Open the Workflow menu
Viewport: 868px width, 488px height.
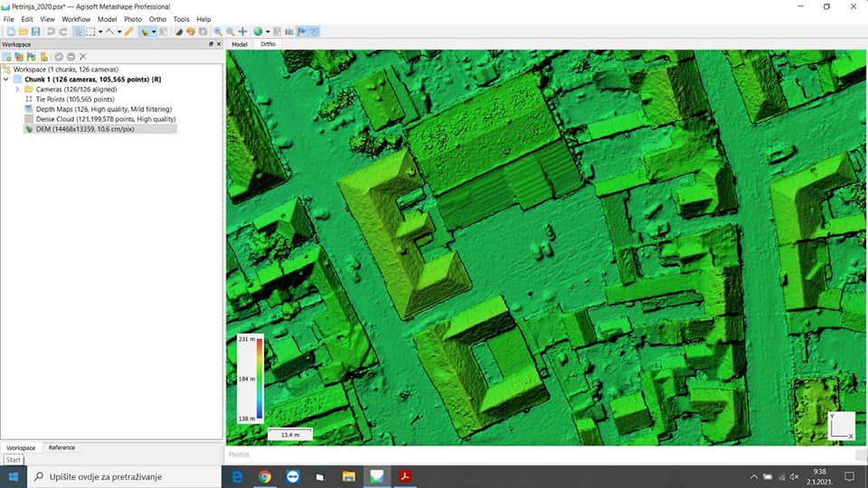(76, 19)
